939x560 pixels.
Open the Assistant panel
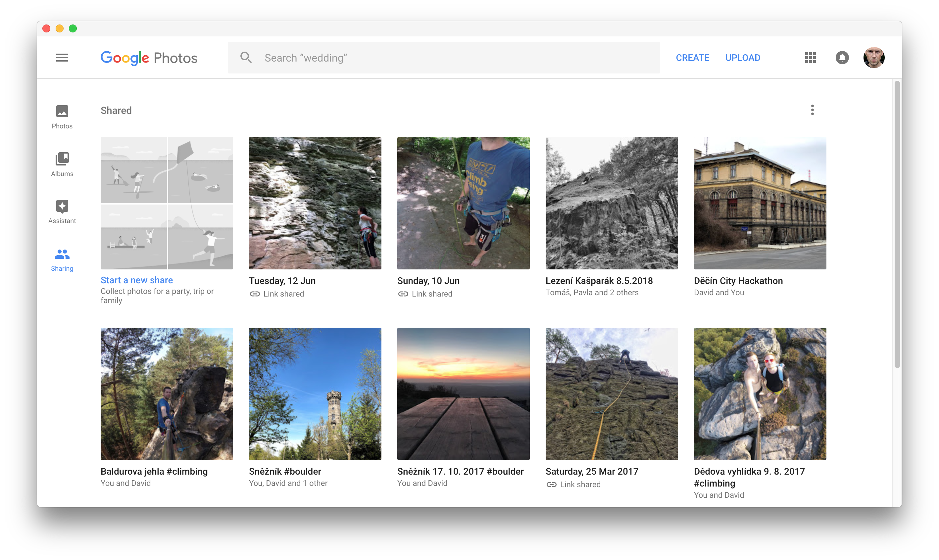click(x=62, y=211)
